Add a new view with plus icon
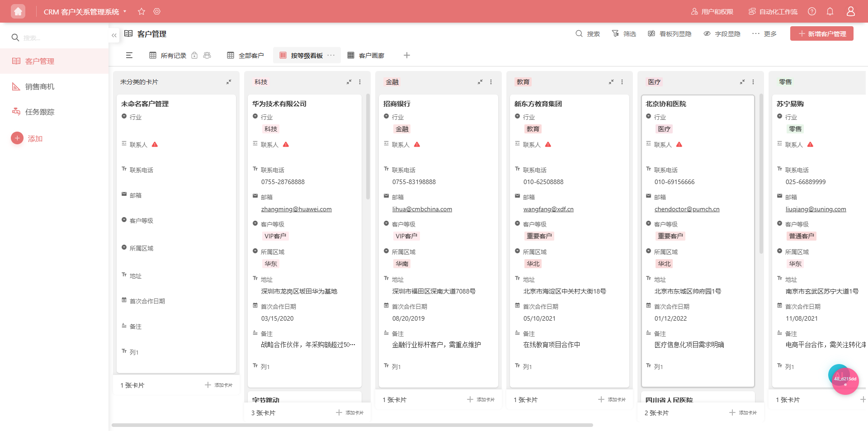The height and width of the screenshot is (431, 868). point(407,55)
